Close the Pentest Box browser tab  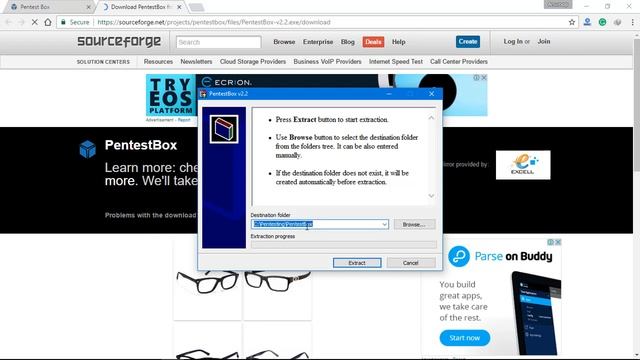(x=89, y=7)
